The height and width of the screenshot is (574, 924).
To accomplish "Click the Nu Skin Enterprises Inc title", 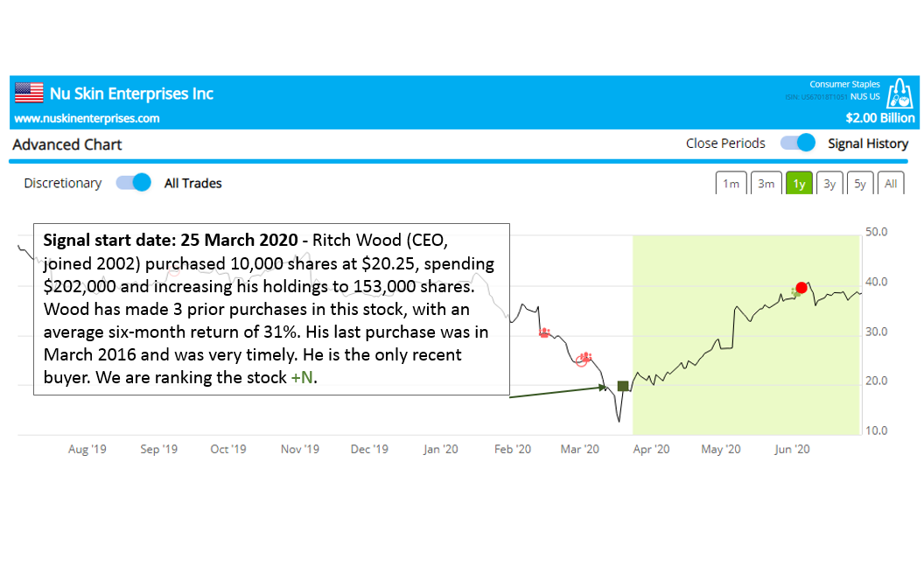I will [131, 94].
